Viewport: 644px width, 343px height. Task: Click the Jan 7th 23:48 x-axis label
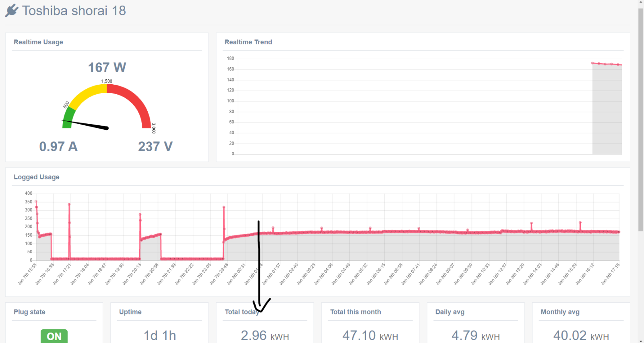219,274
